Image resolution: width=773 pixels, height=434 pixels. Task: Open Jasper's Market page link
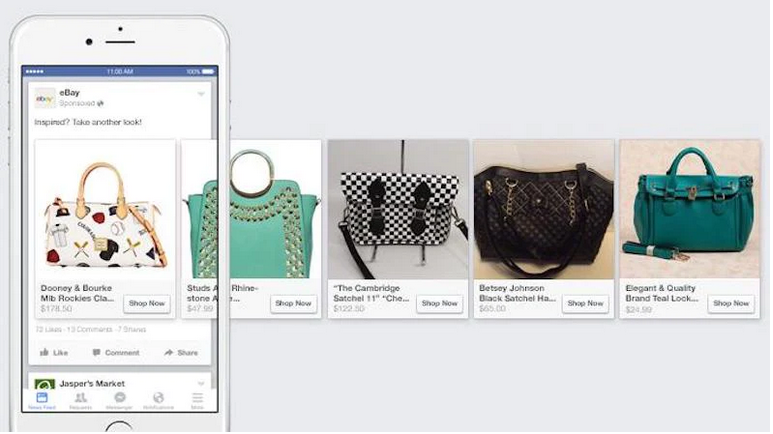click(92, 383)
